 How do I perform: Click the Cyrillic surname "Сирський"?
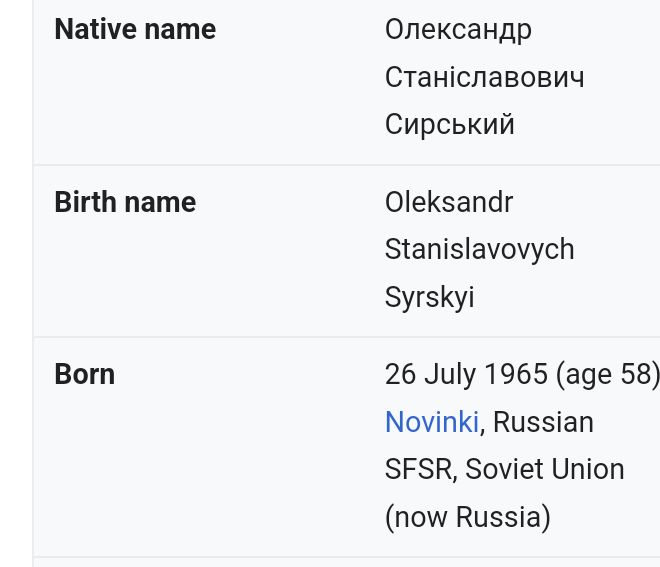(449, 124)
